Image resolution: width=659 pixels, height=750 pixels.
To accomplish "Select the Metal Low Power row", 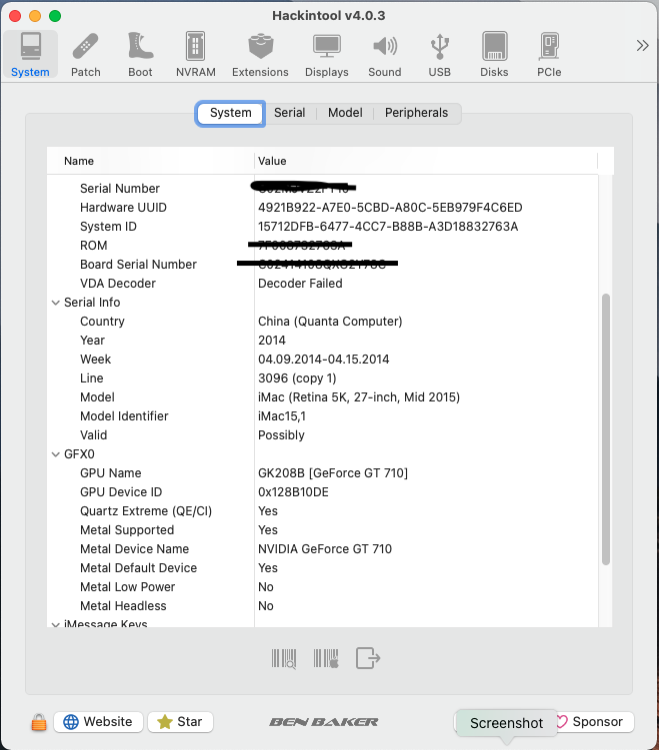I will [323, 587].
